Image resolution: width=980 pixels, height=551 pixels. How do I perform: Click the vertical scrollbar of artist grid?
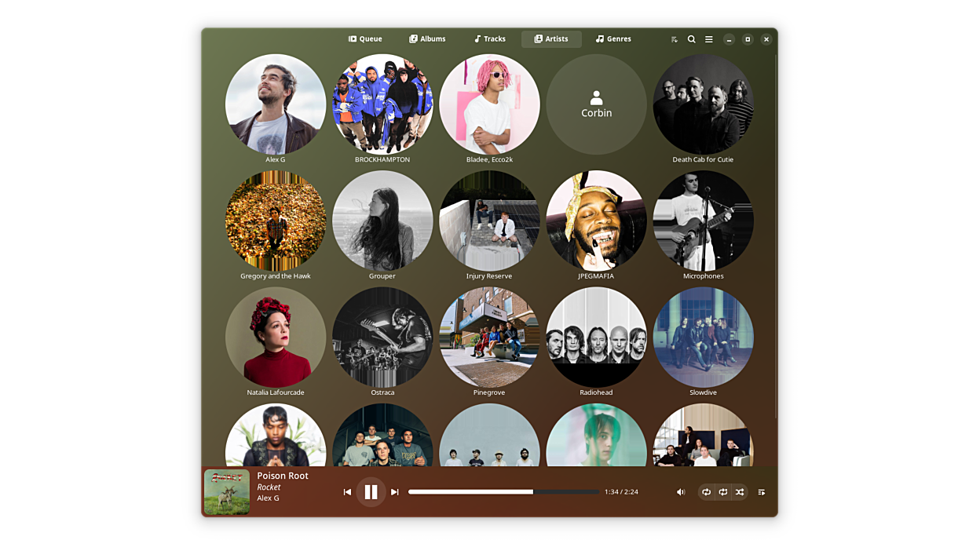click(x=776, y=235)
